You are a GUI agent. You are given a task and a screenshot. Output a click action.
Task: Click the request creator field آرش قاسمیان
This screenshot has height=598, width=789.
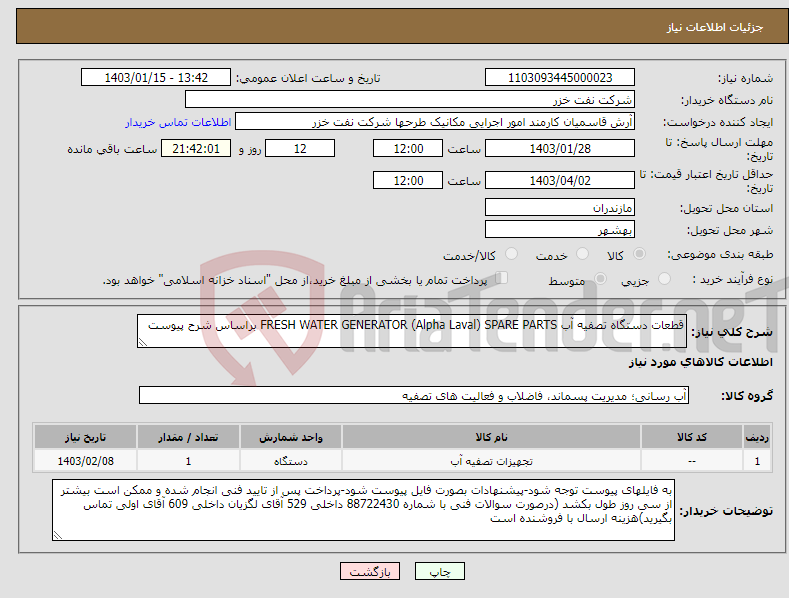click(435, 122)
